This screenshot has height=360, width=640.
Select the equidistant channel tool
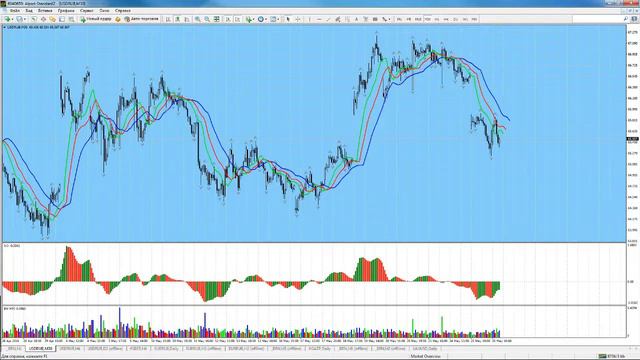click(338, 19)
